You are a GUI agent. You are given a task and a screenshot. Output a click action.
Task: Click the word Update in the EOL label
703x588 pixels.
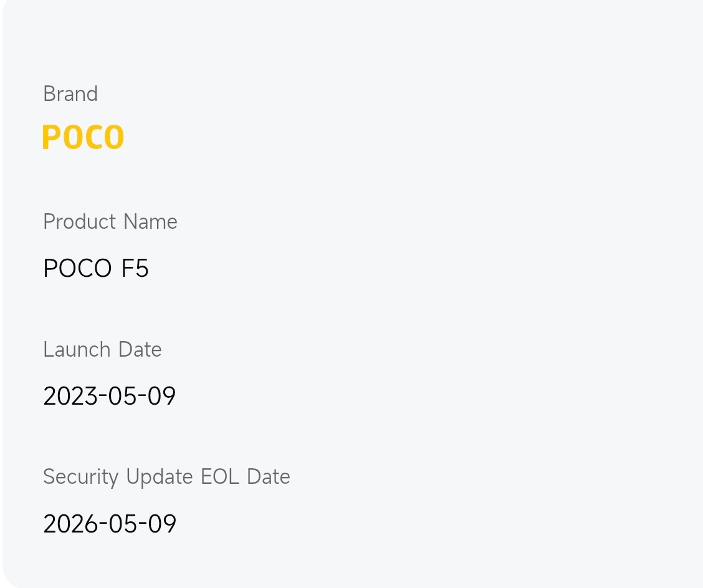click(160, 477)
